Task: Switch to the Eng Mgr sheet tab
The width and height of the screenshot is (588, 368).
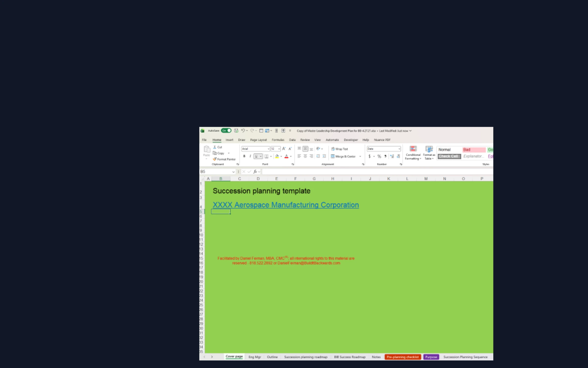Action: click(255, 357)
